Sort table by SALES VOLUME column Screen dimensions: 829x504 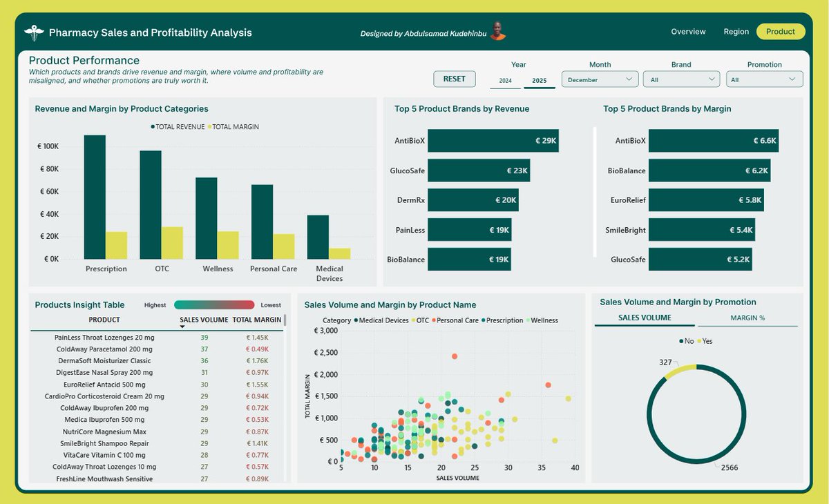(x=204, y=320)
